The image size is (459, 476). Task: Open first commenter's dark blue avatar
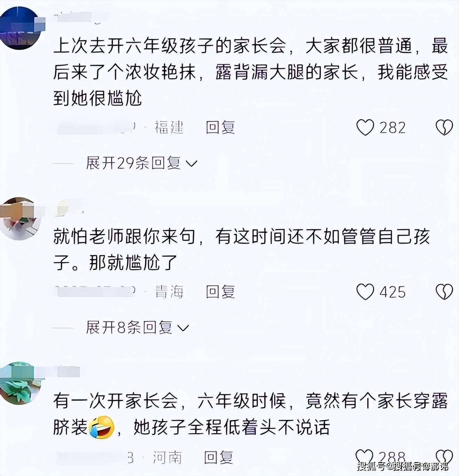(20, 28)
